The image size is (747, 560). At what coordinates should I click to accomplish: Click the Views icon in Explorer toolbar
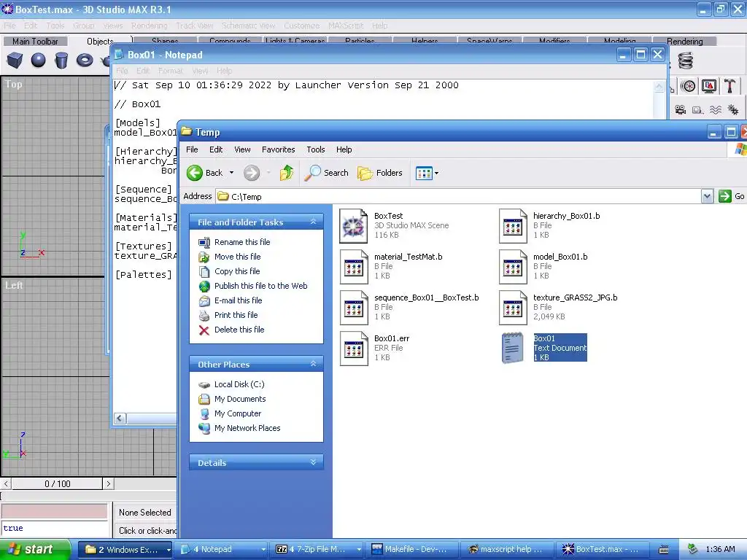click(x=424, y=173)
